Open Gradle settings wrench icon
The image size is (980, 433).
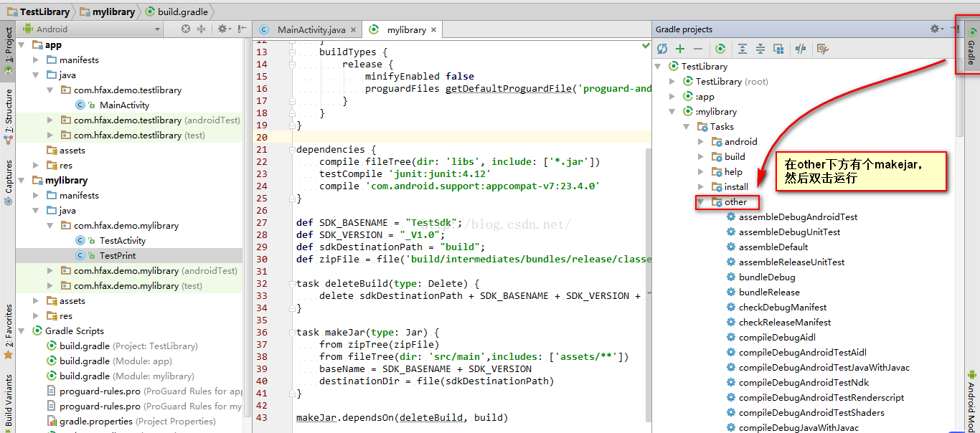[823, 49]
